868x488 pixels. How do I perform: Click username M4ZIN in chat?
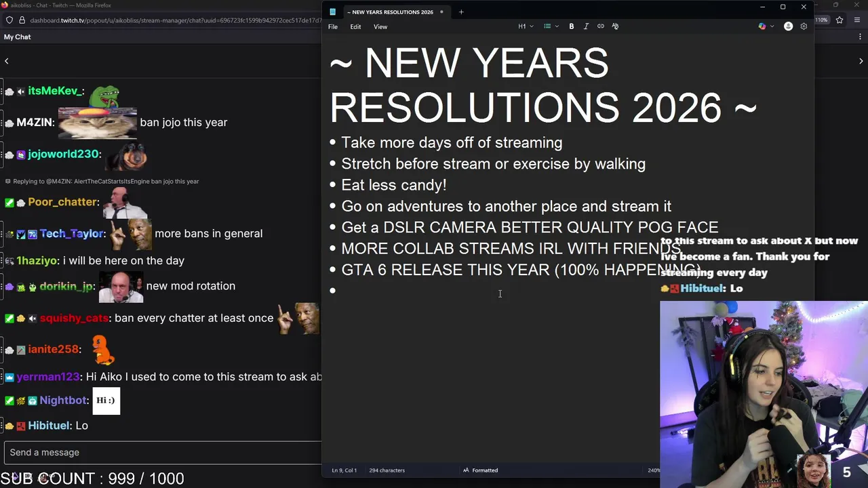pos(35,123)
